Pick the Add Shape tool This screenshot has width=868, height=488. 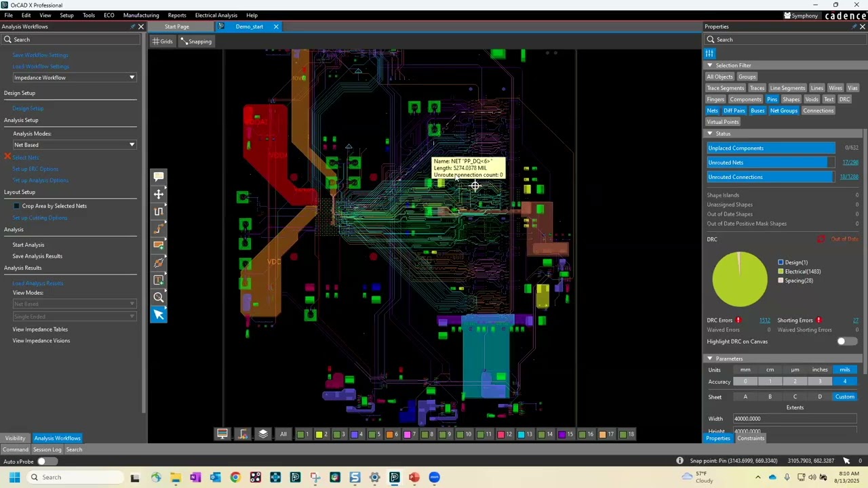[159, 245]
